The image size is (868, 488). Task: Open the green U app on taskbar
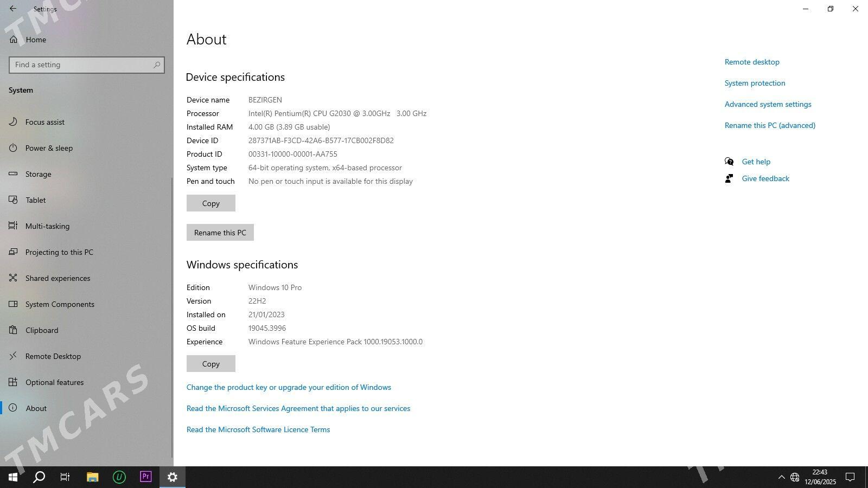pos(119,477)
